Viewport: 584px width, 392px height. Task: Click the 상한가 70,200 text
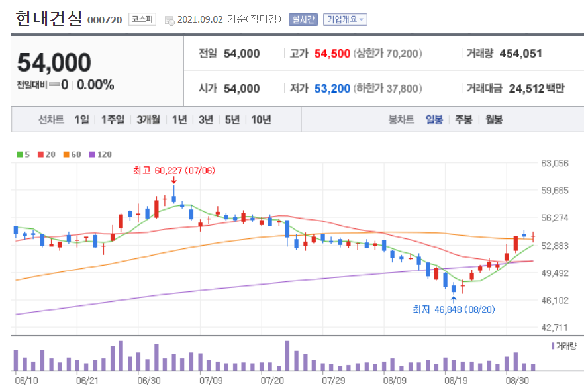point(388,54)
